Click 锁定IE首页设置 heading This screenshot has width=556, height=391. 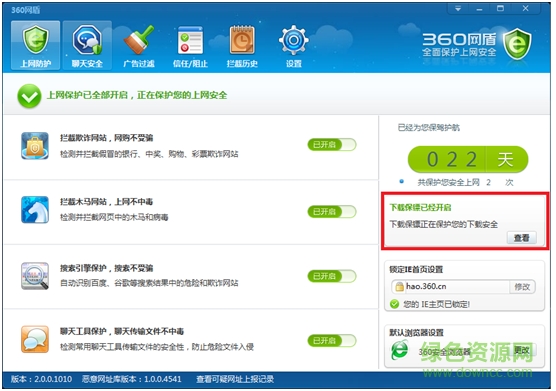(416, 269)
